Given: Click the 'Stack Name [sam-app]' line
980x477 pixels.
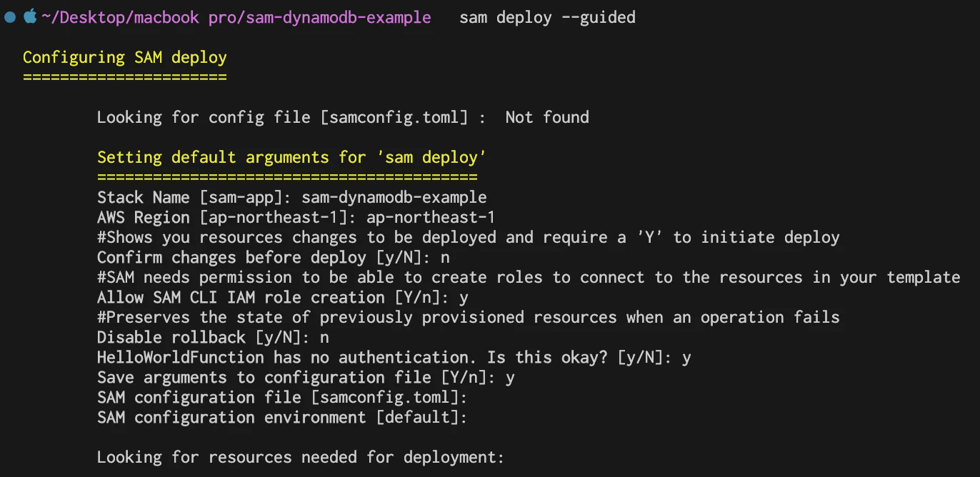Looking at the screenshot, I should tap(292, 197).
